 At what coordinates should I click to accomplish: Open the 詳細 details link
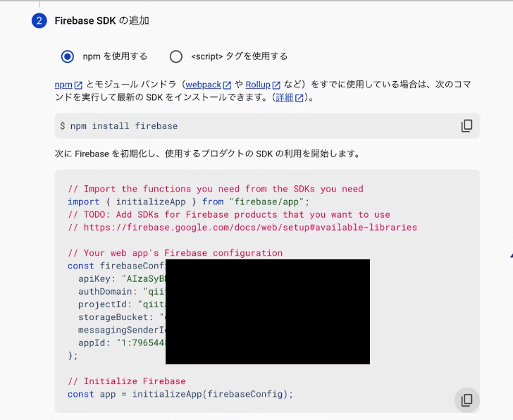[x=284, y=97]
